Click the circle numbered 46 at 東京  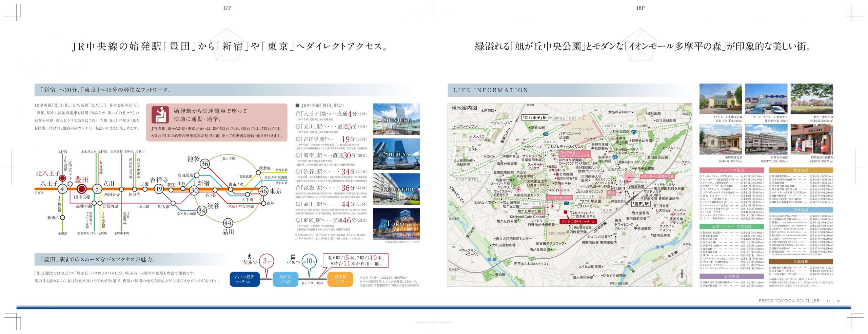(264, 191)
